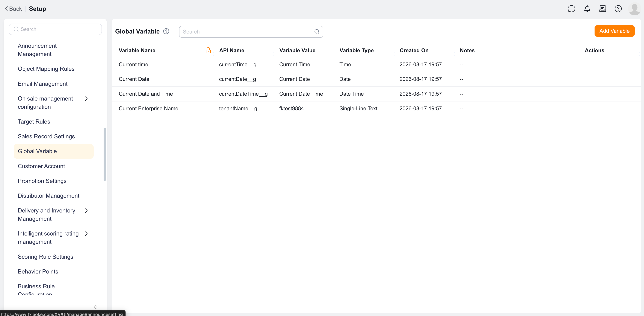Expand Delivery and Inventory Management

(x=87, y=211)
